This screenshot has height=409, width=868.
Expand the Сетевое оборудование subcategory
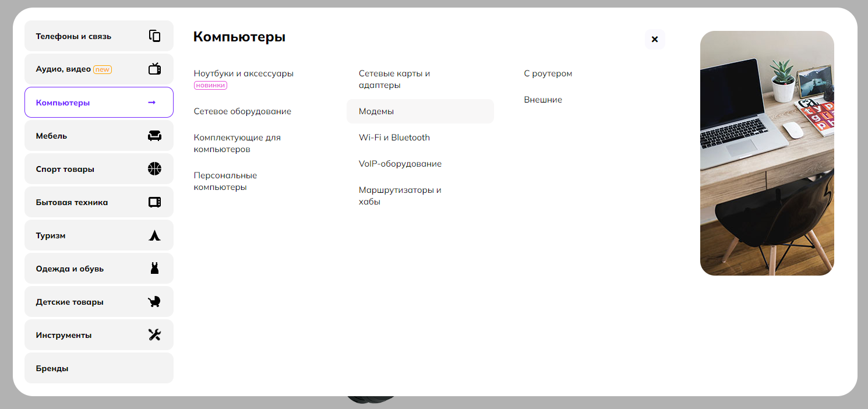click(242, 111)
